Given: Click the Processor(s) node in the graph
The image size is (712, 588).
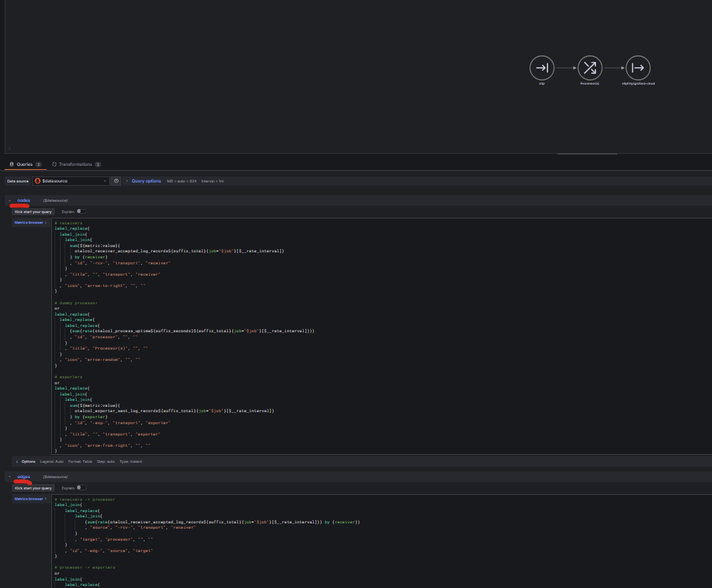Looking at the screenshot, I should [589, 67].
